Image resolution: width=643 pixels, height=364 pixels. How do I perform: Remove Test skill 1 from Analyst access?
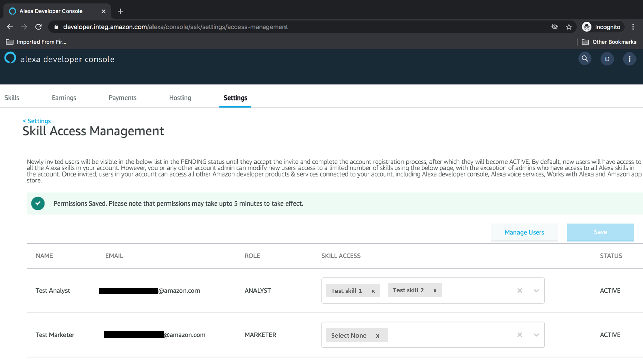tap(373, 291)
